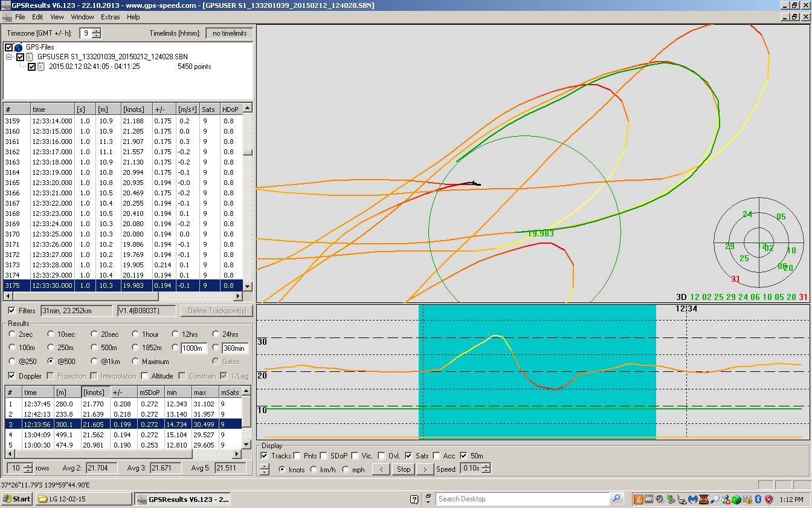Collapse the GPSUSER SBN file tree node
Viewport: 812px width, 508px height.
10,57
